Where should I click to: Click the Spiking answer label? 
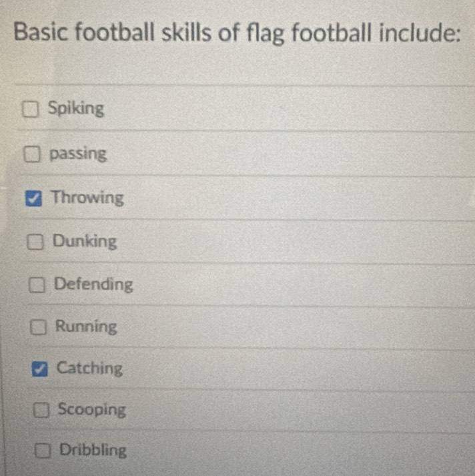pyautogui.click(x=76, y=109)
